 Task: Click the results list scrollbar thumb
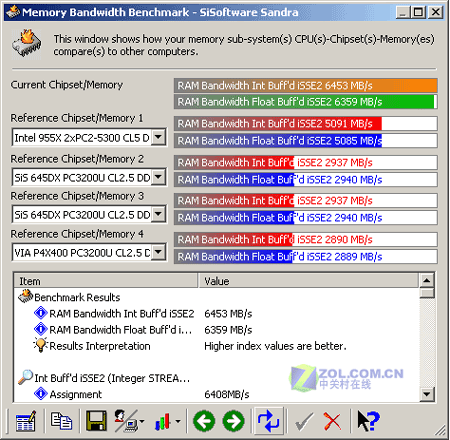click(427, 293)
